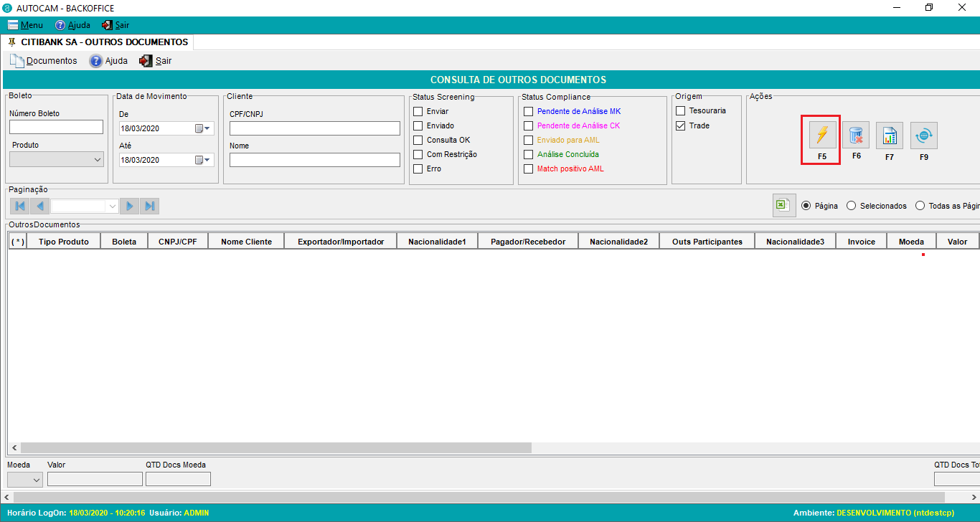980x522 pixels.
Task: Click the CPF/CNPJ input field
Action: click(x=314, y=128)
